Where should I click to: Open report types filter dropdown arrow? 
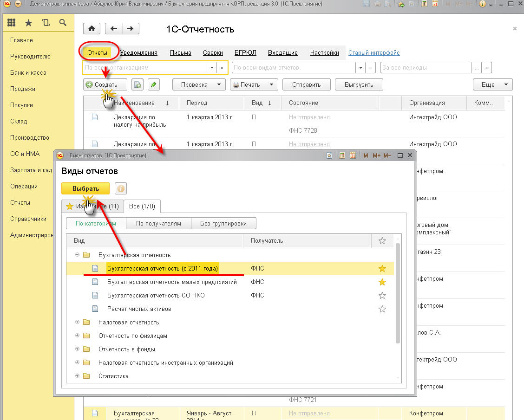point(360,68)
